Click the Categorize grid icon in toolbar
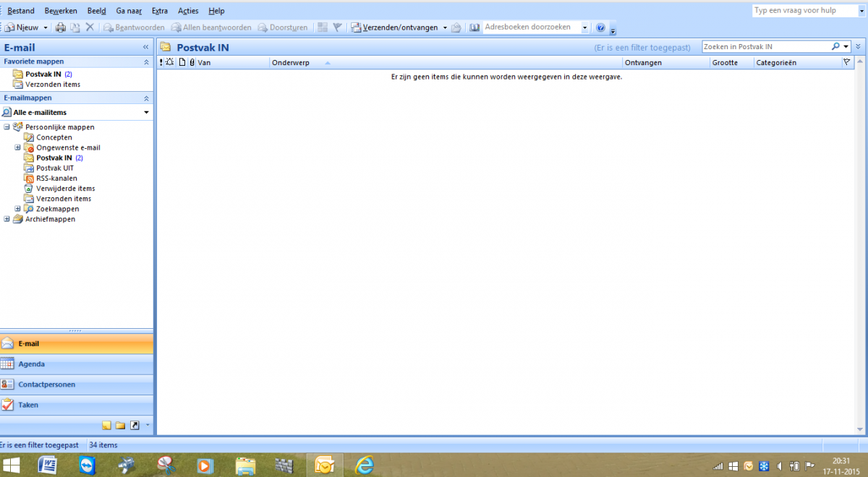Image resolution: width=868 pixels, height=477 pixels. (323, 27)
